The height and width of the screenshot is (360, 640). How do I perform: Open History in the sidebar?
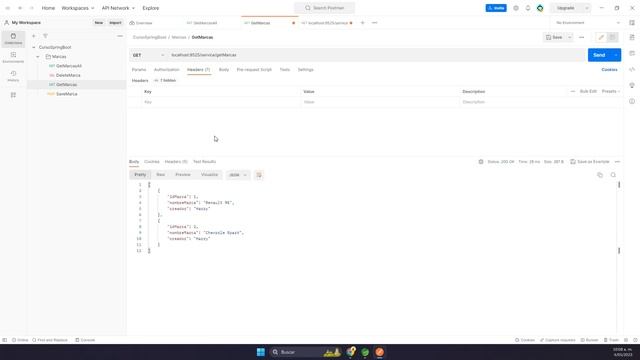(x=13, y=76)
